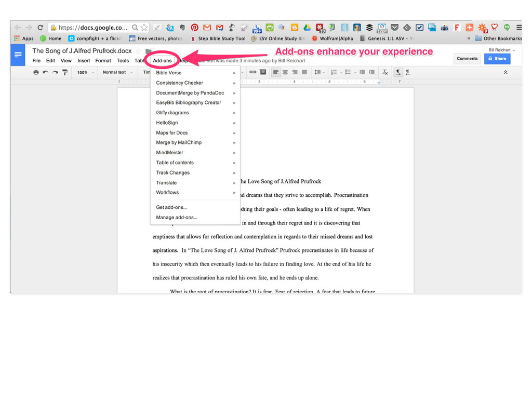Click the Increase indent icon
The image size is (532, 399).
coord(372,72)
